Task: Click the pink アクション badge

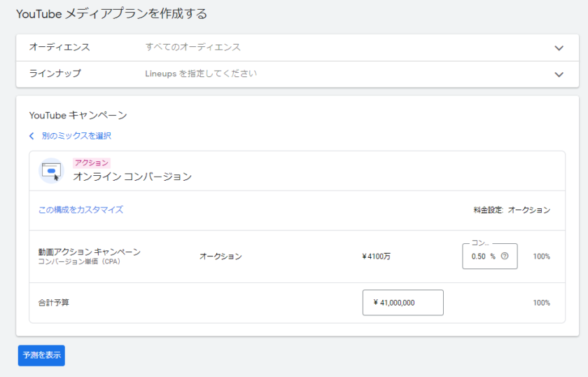Action: click(91, 163)
